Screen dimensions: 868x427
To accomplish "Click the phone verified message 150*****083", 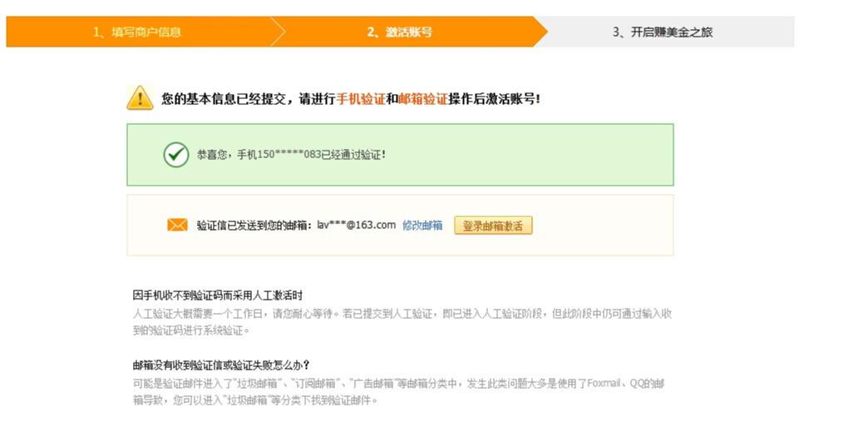I will pos(291,155).
